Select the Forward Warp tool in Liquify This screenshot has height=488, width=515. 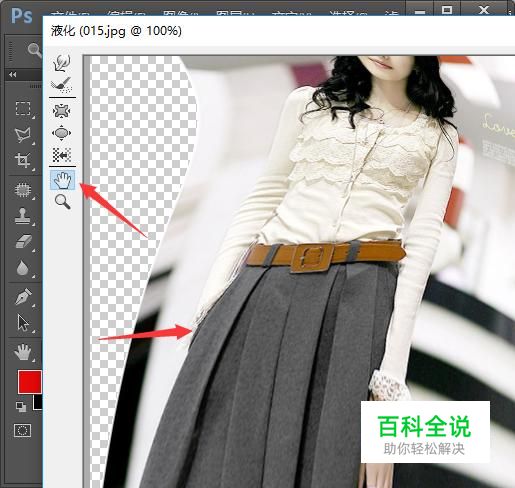[62, 63]
